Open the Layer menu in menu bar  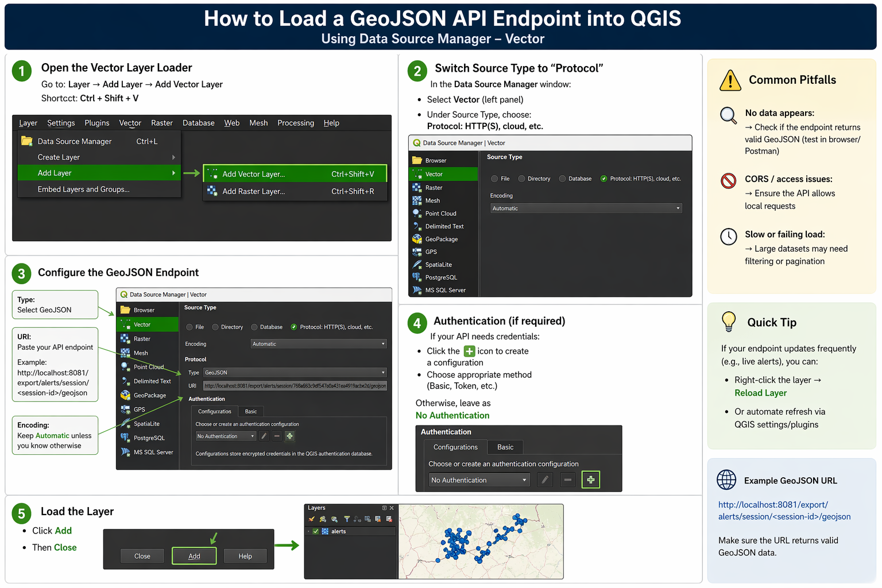pos(28,123)
